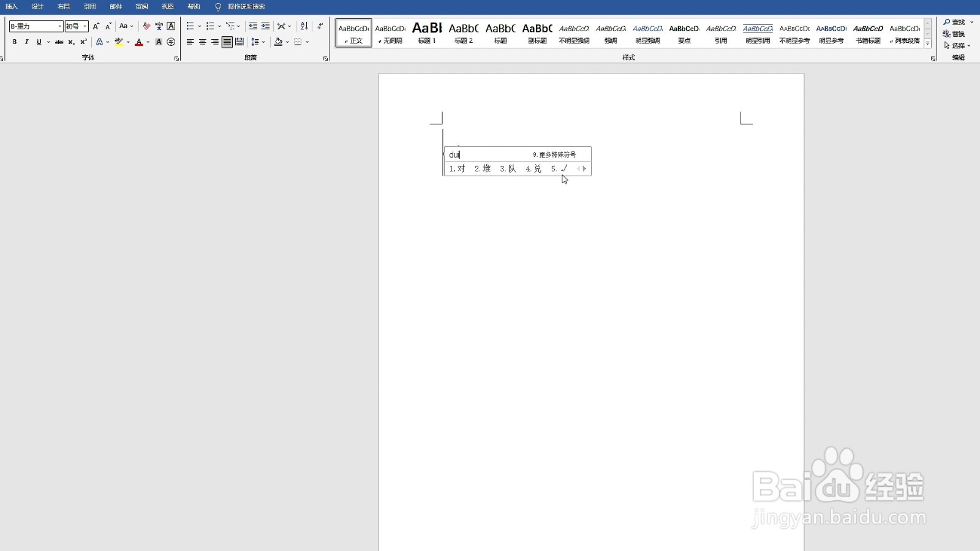Click the 操作说明搜索 search box
The width and height of the screenshot is (980, 551).
pos(246,7)
